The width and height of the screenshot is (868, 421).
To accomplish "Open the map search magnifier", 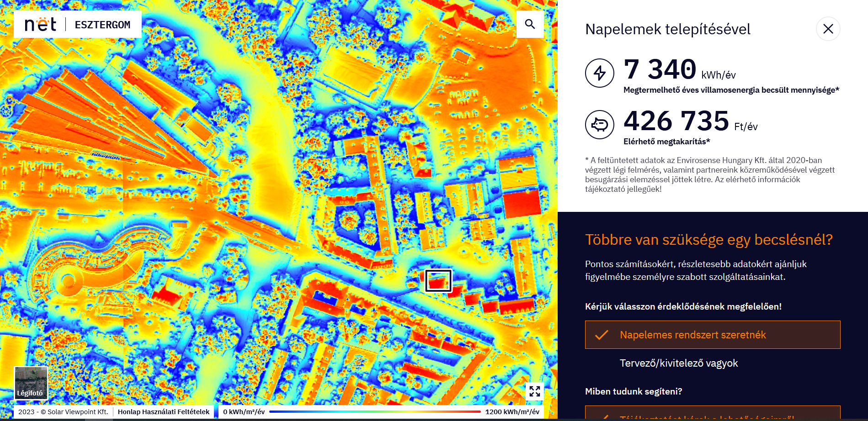I will point(530,24).
